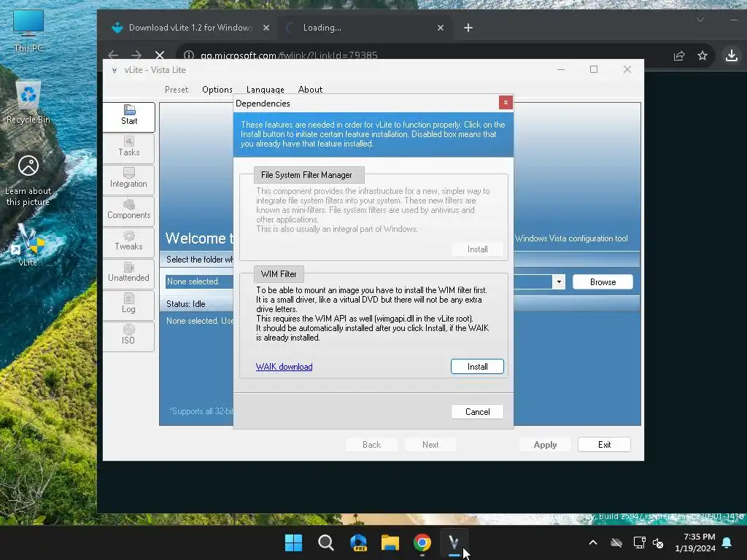Install the WIM Filter
747x560 pixels.
[x=477, y=367]
